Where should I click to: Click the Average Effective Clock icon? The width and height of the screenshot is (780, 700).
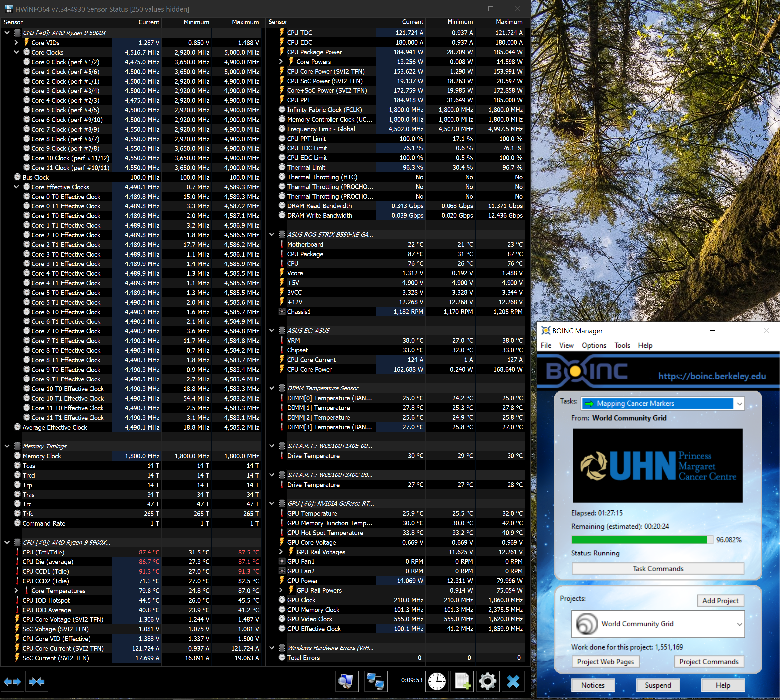[17, 427]
